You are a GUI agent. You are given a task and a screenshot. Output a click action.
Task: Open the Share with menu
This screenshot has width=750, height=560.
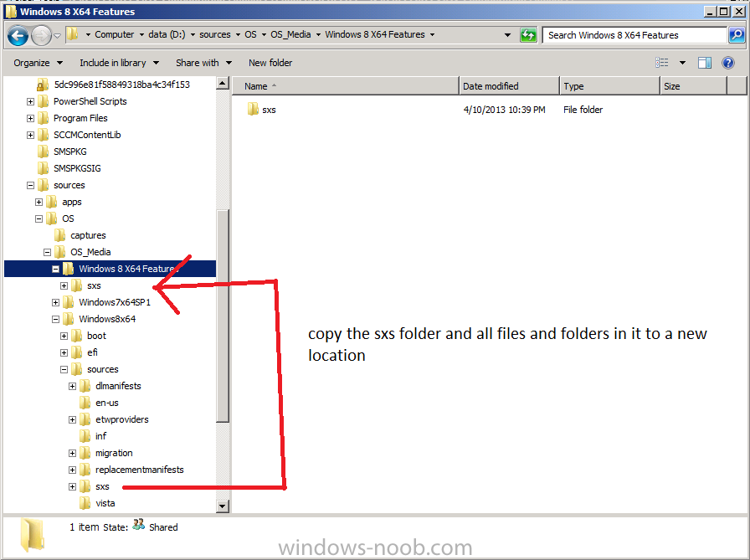[203, 63]
